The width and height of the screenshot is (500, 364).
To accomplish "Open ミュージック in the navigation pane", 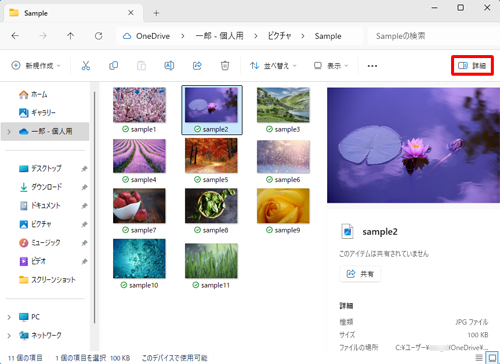I will click(x=45, y=243).
